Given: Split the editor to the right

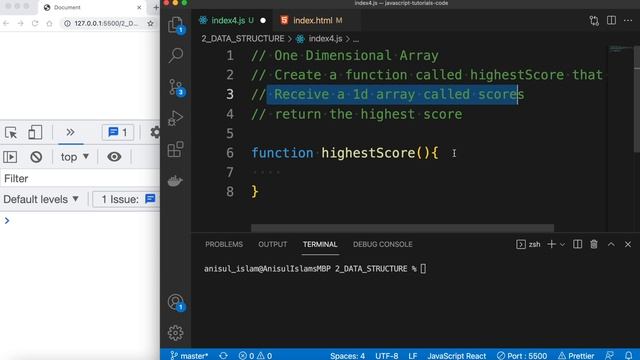Looking at the screenshot, I should 611,20.
